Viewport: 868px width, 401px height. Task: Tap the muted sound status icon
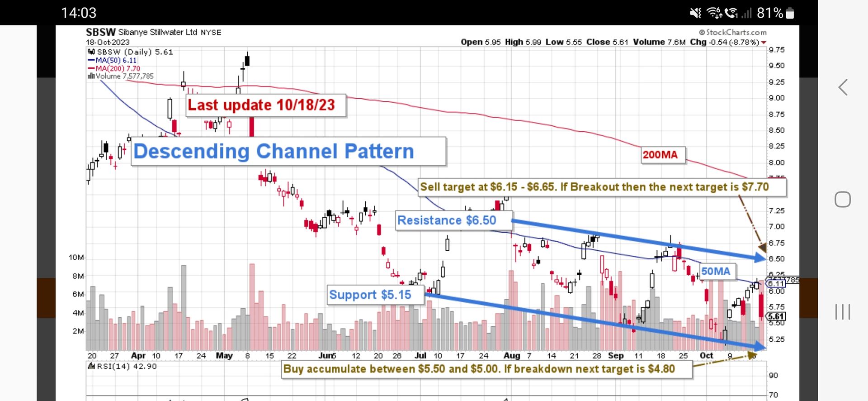[695, 13]
